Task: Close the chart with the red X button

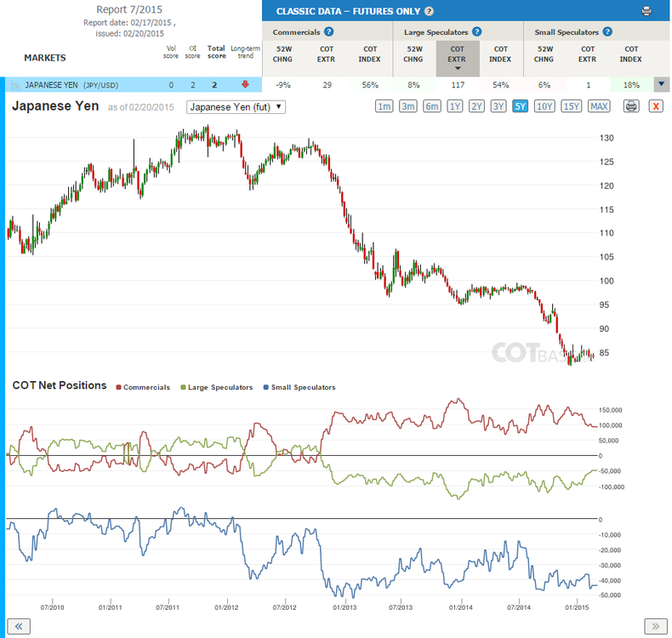Action: [x=656, y=106]
